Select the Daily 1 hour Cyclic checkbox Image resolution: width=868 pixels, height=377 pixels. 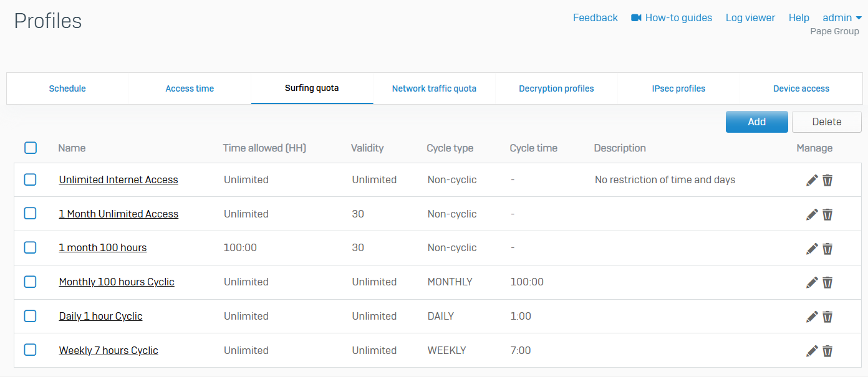31,316
